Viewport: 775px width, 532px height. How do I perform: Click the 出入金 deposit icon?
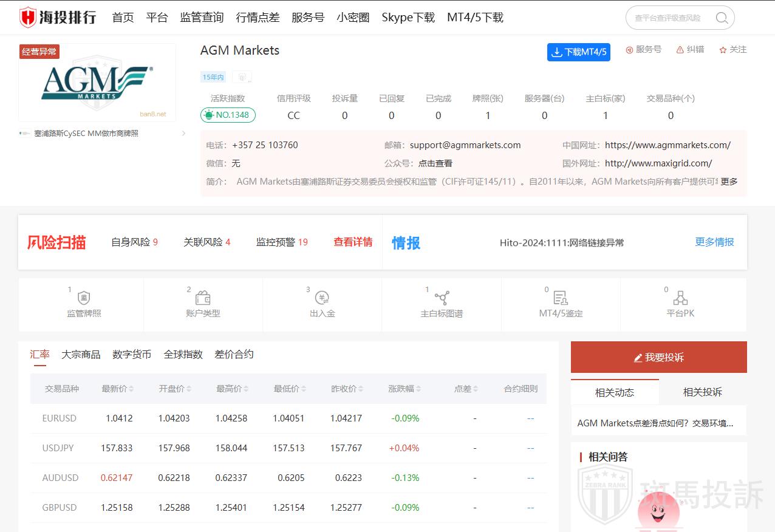pyautogui.click(x=322, y=298)
